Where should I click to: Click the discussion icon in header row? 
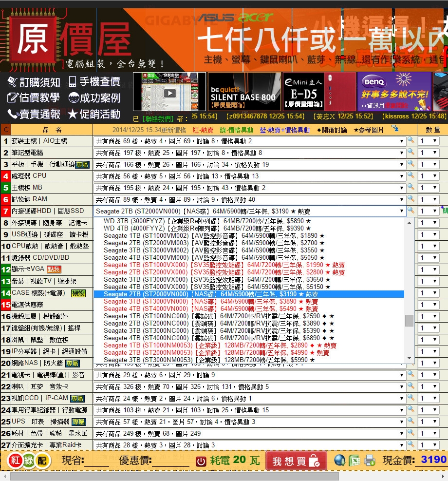(x=395, y=129)
